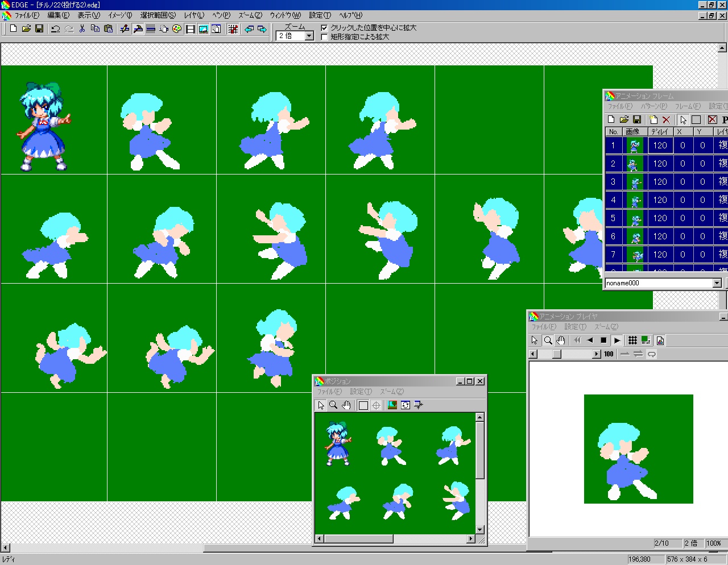Image resolution: width=728 pixels, height=565 pixels.
Task: Cut selection with the scissors icon
Action: (82, 28)
